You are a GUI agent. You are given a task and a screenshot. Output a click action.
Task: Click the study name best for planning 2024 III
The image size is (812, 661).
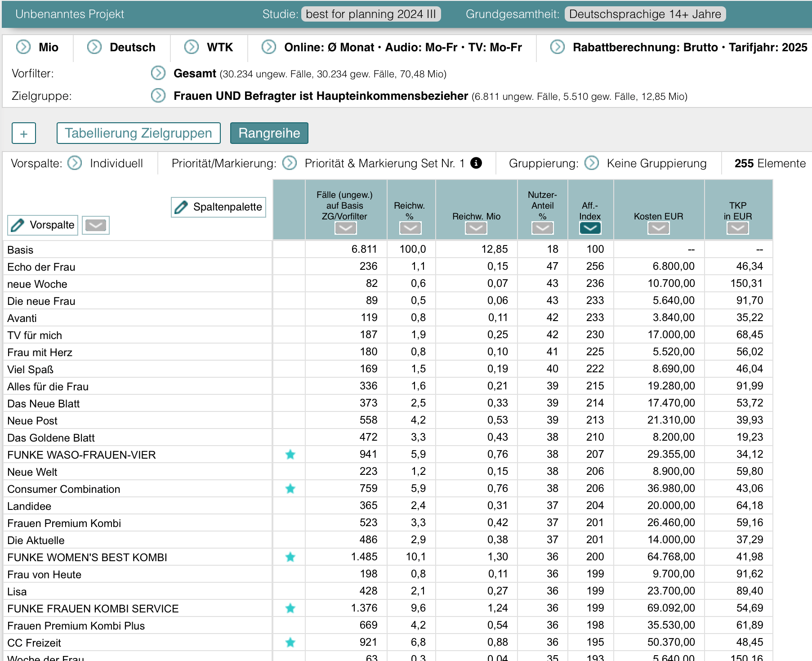[370, 14]
